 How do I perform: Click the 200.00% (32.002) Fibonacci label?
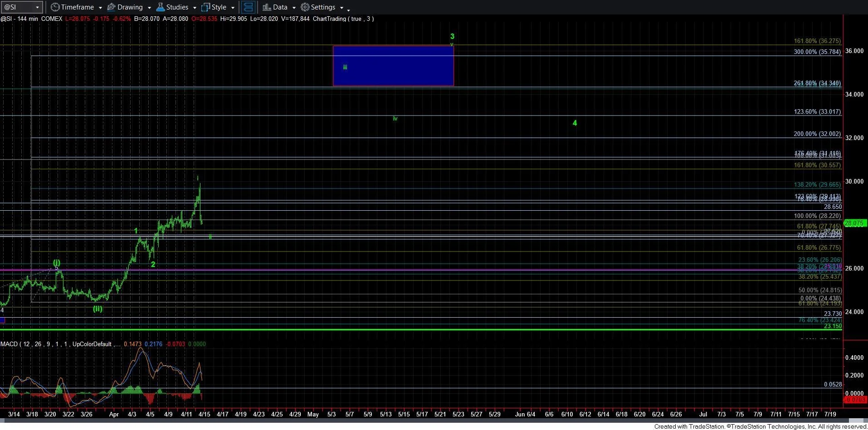pos(817,134)
